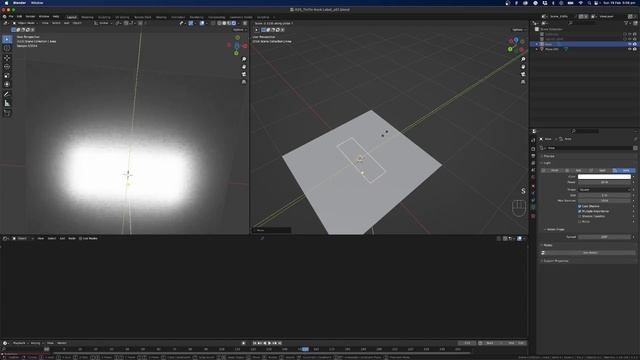Expand the Preview panel
The image size is (640, 360).
(x=549, y=156)
